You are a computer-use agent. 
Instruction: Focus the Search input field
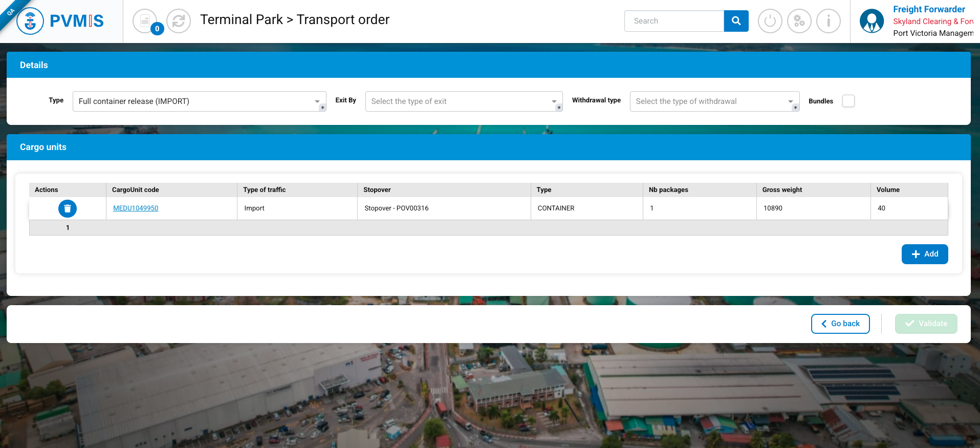[674, 21]
